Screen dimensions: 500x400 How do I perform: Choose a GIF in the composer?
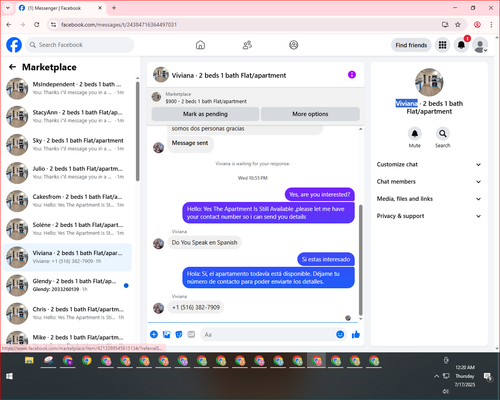click(x=191, y=334)
